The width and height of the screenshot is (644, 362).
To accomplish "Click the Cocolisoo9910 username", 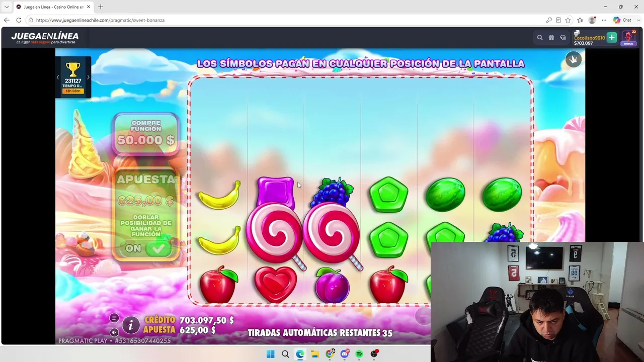I will pos(589,38).
